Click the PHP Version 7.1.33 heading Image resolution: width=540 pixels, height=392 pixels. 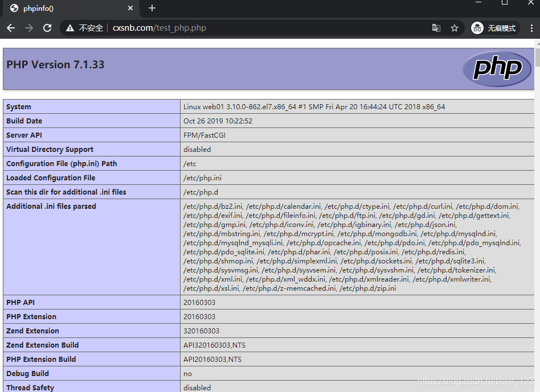pos(55,65)
